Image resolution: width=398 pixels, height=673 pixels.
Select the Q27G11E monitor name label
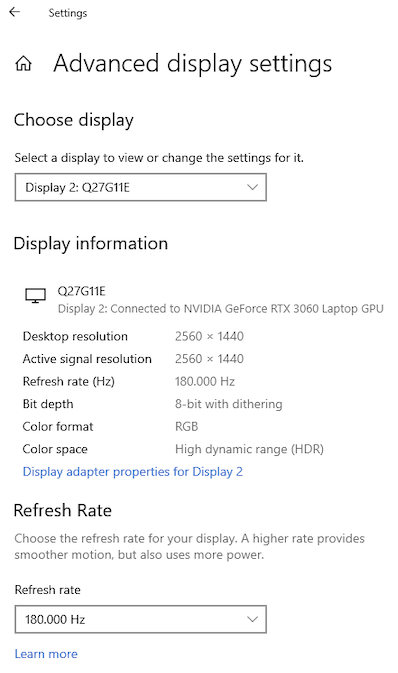coord(82,291)
